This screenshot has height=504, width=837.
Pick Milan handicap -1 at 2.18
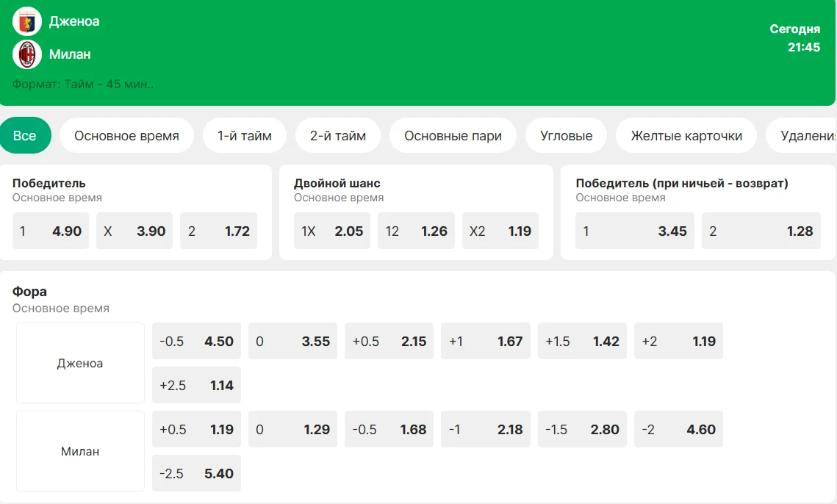(486, 430)
